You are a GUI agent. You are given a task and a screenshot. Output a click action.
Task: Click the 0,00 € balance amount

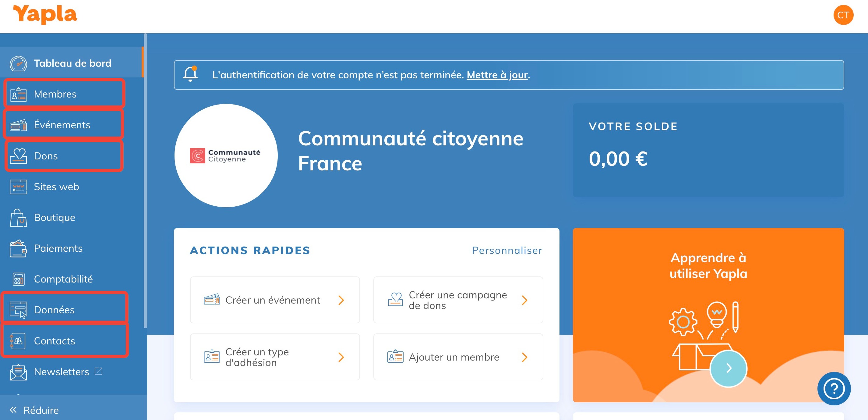click(618, 159)
